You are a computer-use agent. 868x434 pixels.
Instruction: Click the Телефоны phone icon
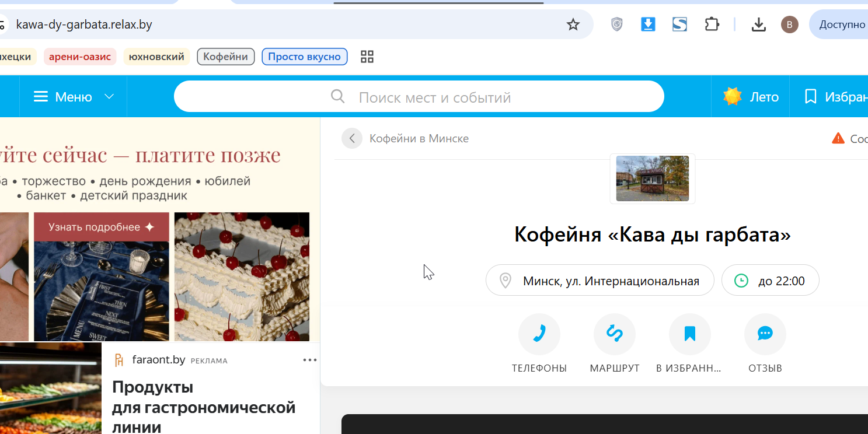pyautogui.click(x=539, y=334)
